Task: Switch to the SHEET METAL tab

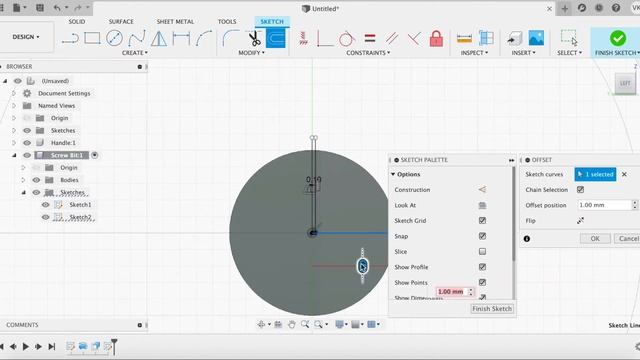Action: tap(176, 22)
